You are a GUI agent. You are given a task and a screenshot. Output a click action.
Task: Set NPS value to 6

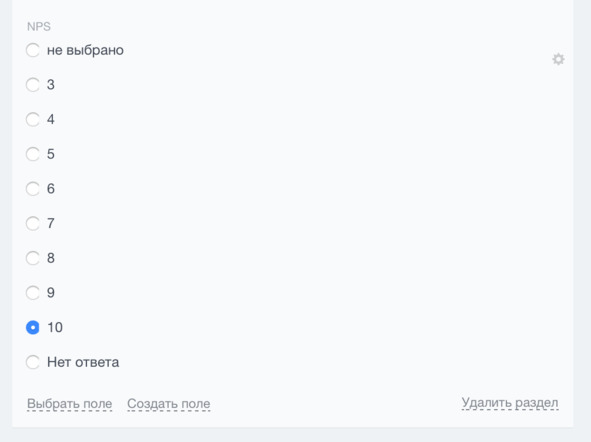coord(33,188)
